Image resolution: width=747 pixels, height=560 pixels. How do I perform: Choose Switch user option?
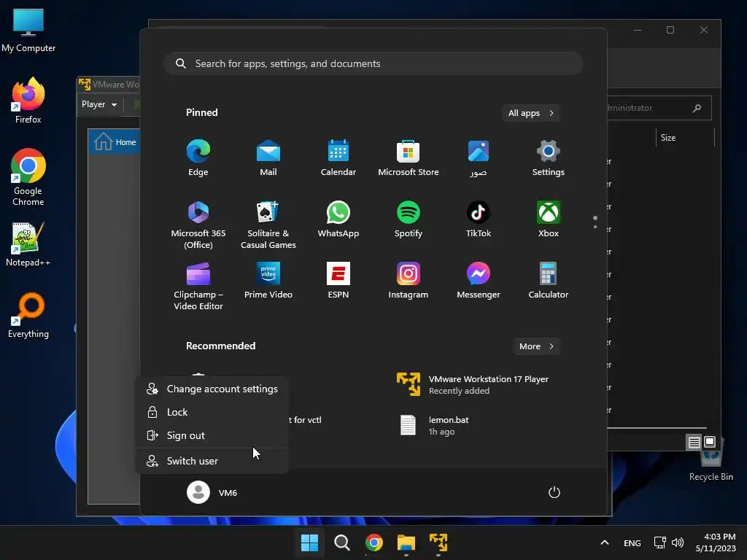[212, 461]
